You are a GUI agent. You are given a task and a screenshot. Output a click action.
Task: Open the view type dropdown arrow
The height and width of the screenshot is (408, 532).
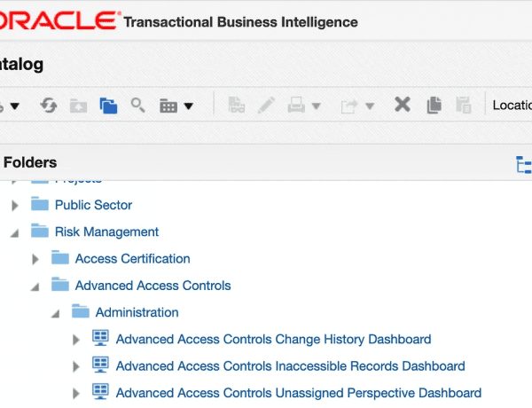pos(189,106)
